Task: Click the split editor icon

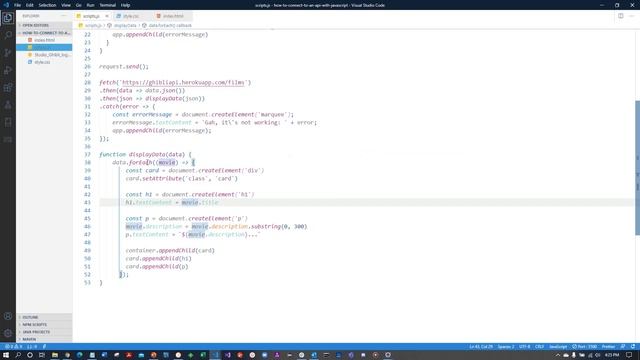Action: [x=620, y=16]
